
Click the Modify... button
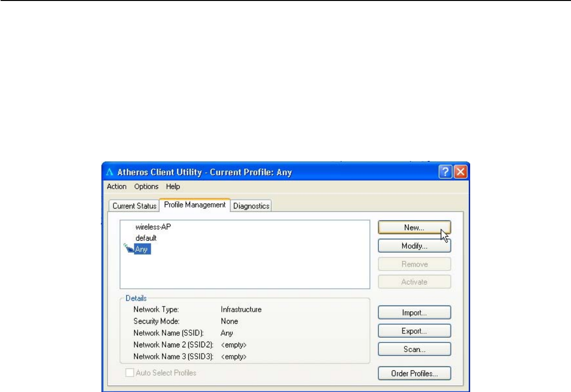pyautogui.click(x=414, y=246)
